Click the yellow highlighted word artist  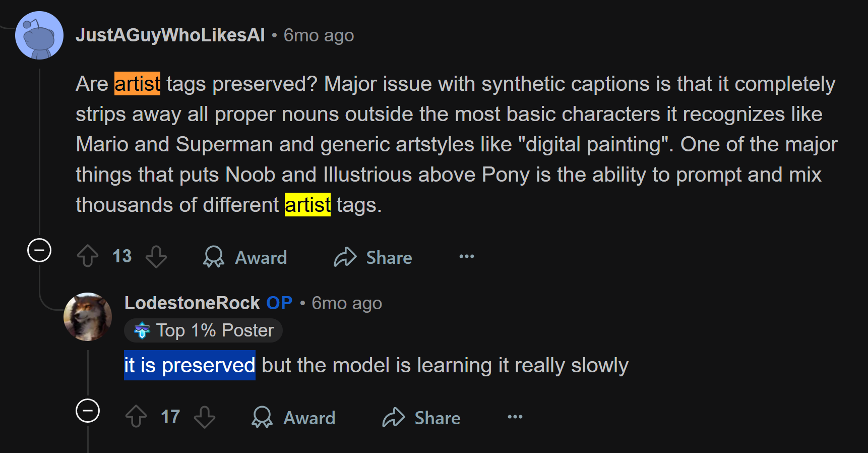(307, 205)
